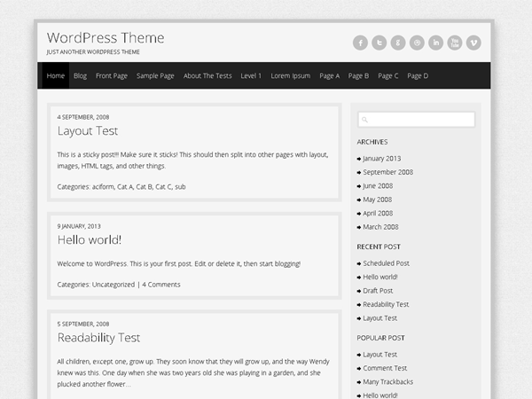Open Front Page in navigation
Screen dimensions: 532x399
pyautogui.click(x=112, y=75)
